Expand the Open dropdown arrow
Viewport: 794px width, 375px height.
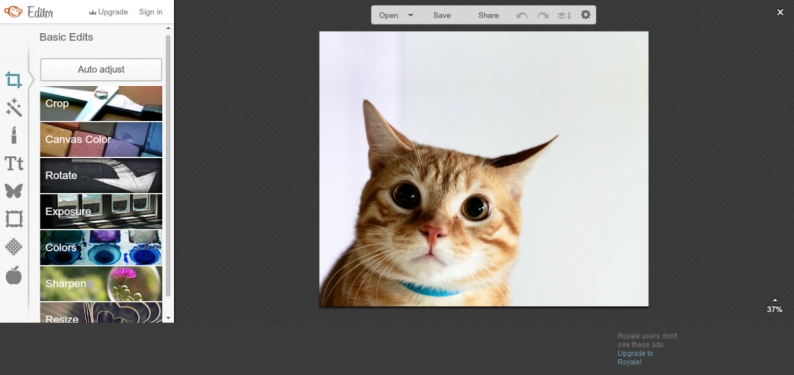411,15
